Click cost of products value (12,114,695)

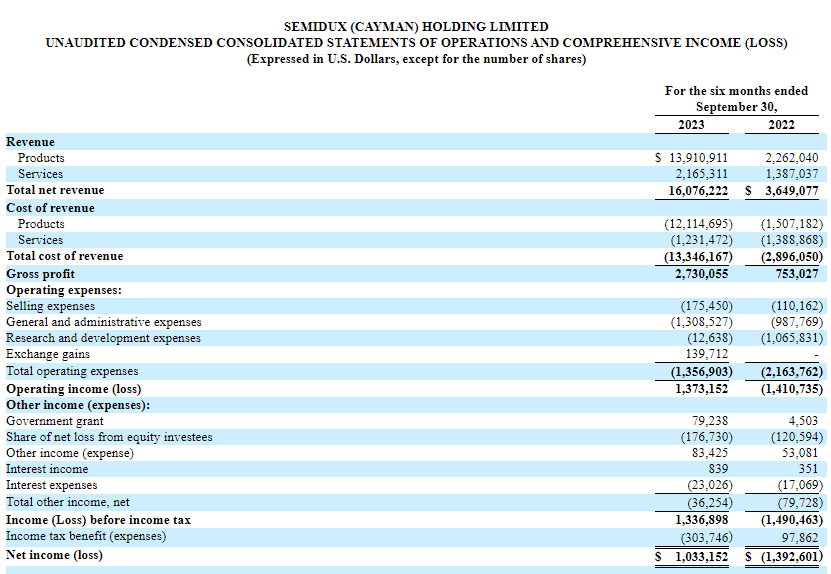698,224
